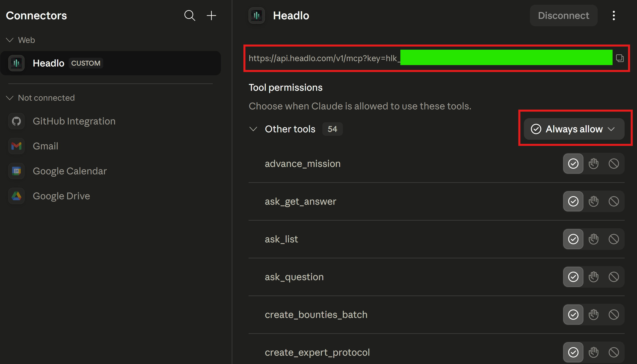
Task: Click the GitHub Integration icon
Action: (16, 121)
